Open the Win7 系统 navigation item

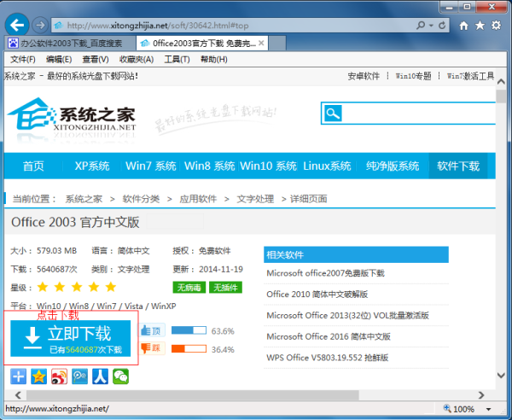(151, 166)
